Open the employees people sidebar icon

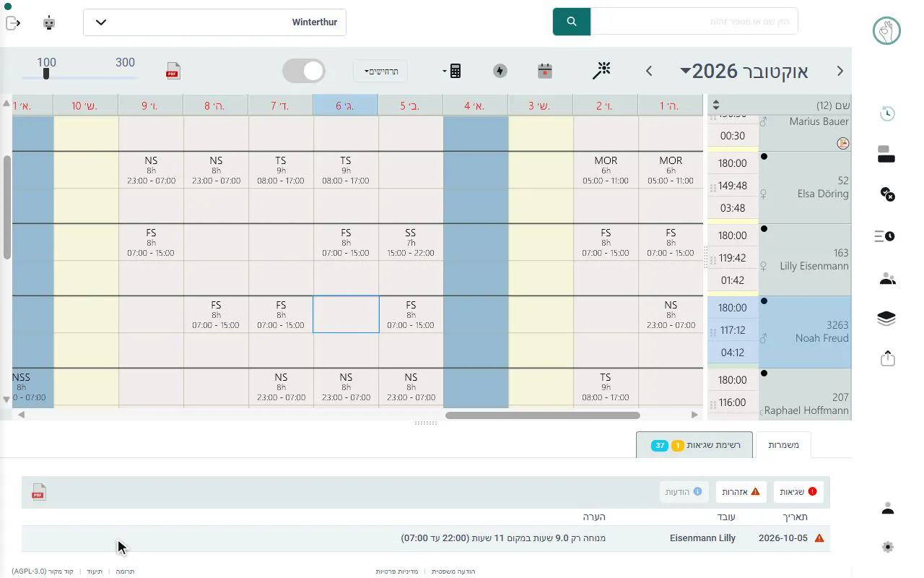point(888,279)
